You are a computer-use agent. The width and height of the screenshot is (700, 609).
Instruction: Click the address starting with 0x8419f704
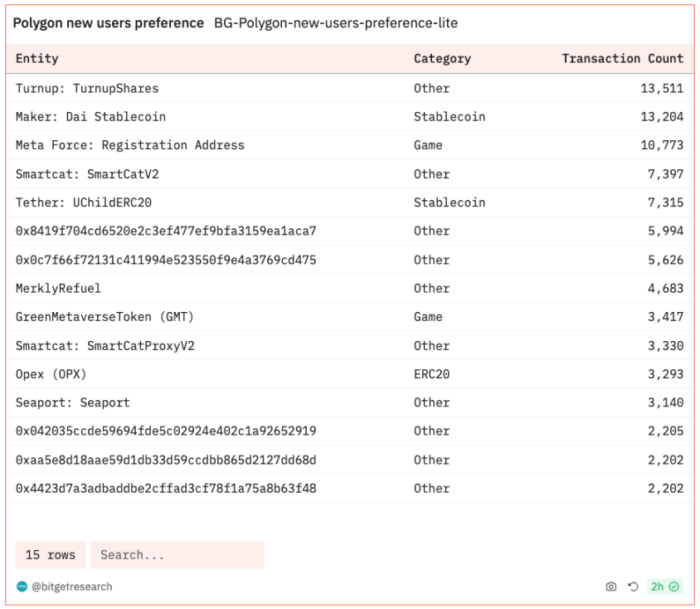pos(166,231)
